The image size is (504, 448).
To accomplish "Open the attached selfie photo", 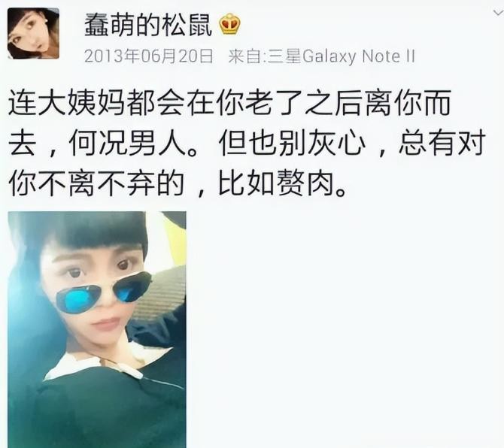I will (97, 329).
